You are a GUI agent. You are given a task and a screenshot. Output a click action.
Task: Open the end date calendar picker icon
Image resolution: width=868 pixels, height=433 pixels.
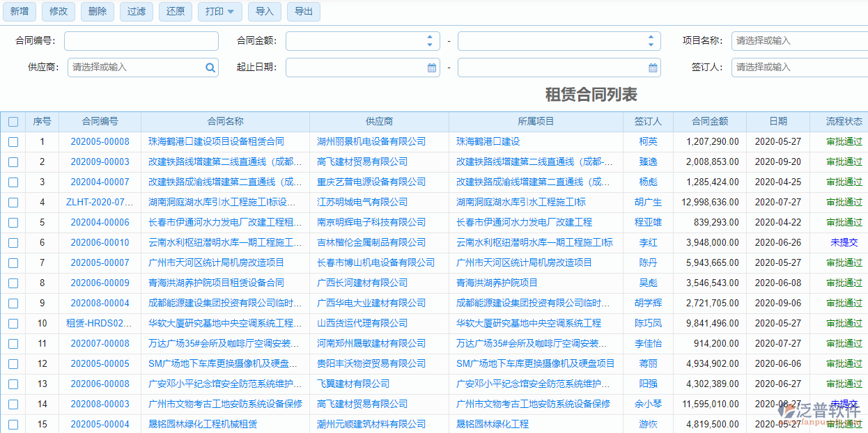click(652, 68)
